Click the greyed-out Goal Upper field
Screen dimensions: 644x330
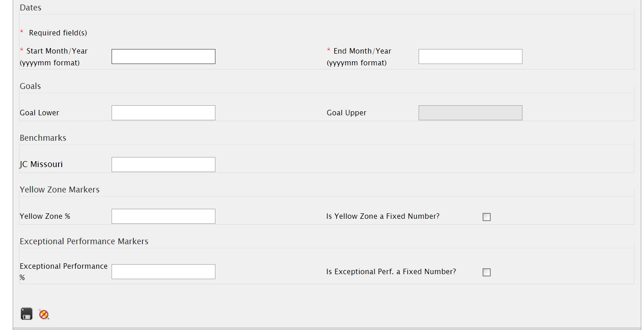tap(470, 113)
